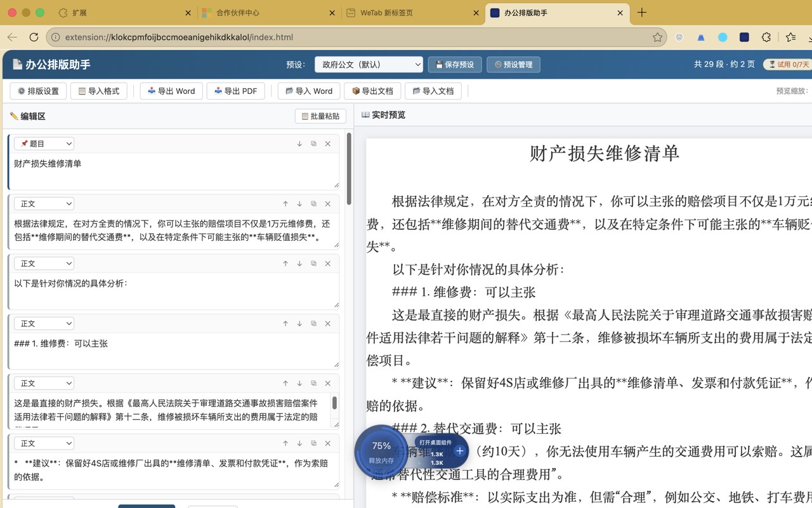Click into the 以下是针对你情况的具体分析 text field
Viewport: 812px width, 508px height.
[x=173, y=291]
